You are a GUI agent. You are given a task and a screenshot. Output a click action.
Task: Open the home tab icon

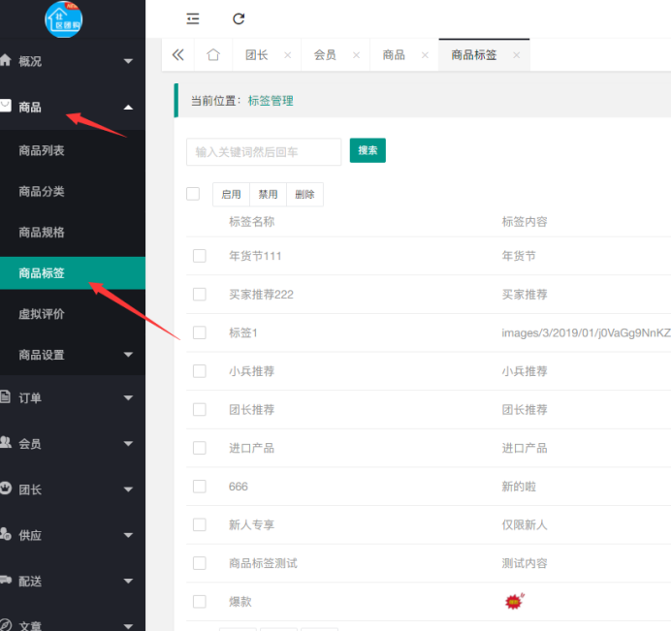point(213,55)
